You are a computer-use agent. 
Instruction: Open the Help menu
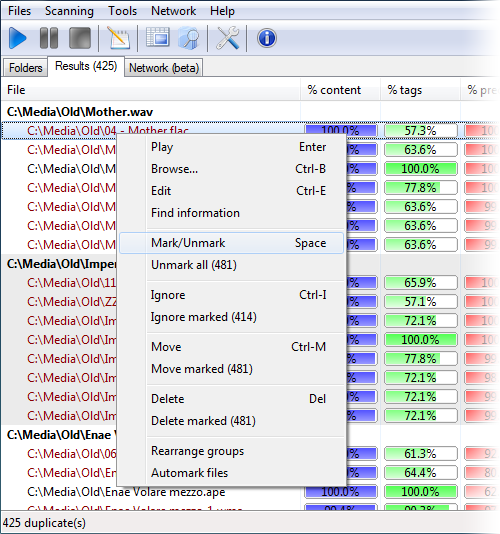(x=222, y=11)
